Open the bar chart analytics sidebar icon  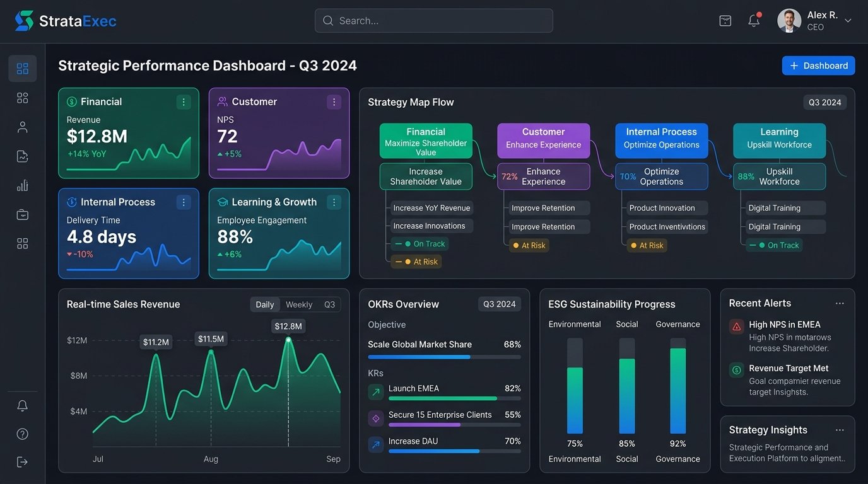pyautogui.click(x=23, y=185)
